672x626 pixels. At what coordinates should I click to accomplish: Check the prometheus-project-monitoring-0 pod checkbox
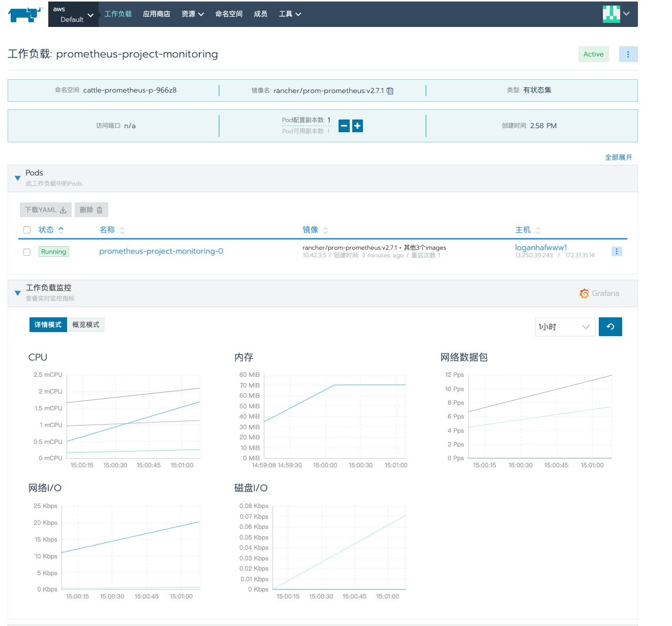pos(27,252)
